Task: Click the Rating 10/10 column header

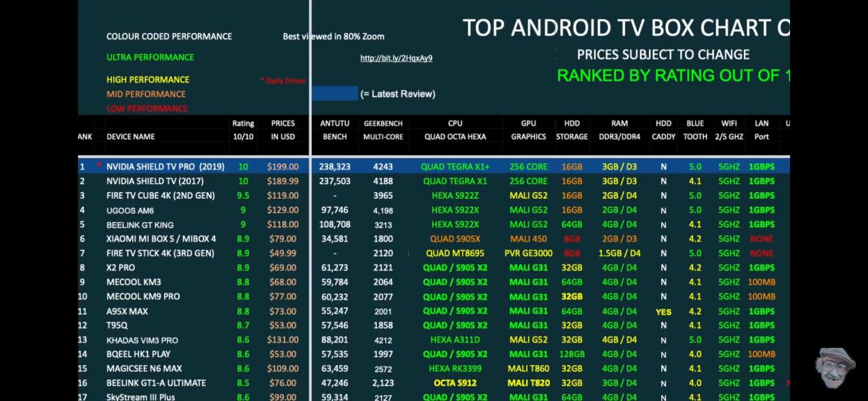Action: coord(243,130)
